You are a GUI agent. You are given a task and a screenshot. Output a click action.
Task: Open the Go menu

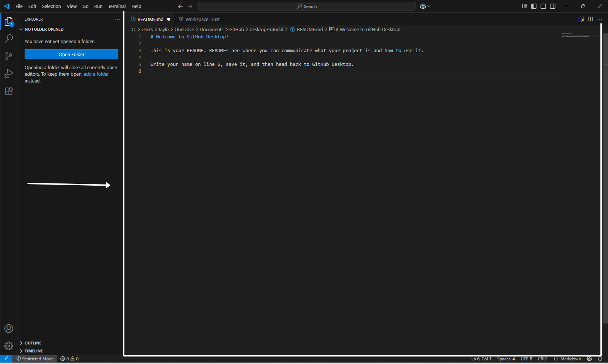[85, 6]
